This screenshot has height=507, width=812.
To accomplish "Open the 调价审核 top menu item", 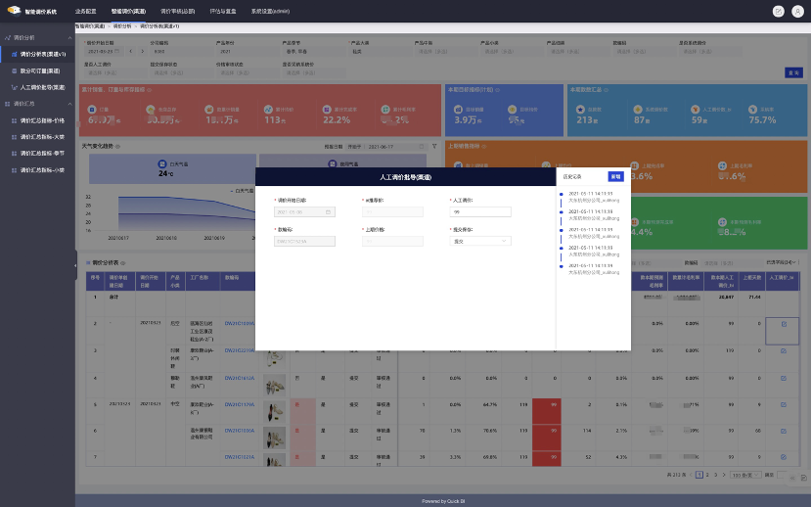I will [x=178, y=11].
